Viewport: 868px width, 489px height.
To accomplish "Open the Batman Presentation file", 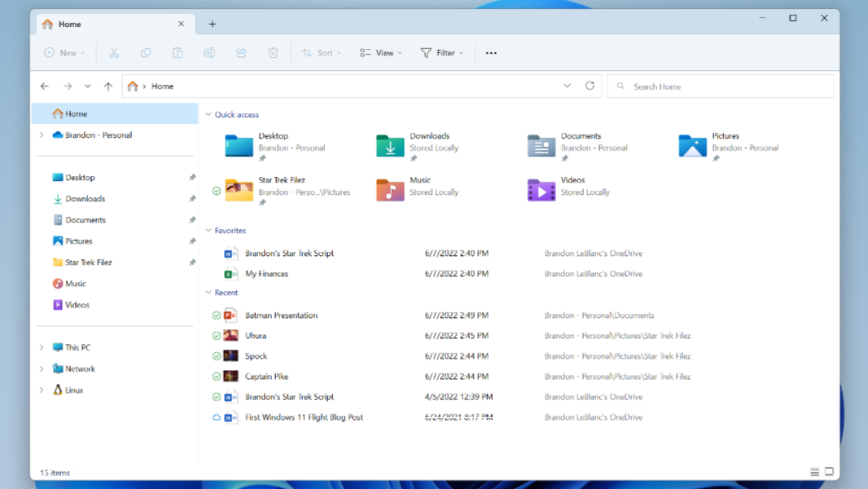I will tap(281, 315).
